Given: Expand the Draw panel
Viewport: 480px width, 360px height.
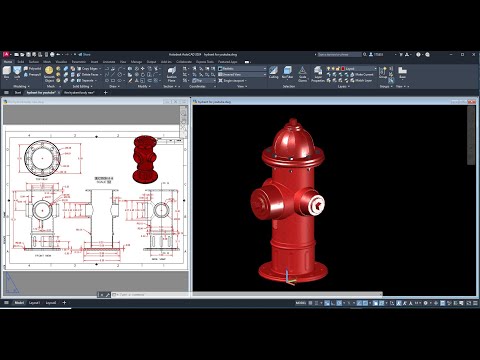Looking at the screenshot, I should (x=114, y=87).
